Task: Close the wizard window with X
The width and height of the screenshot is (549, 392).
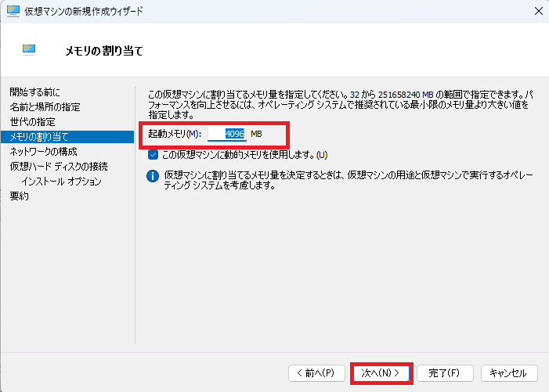Action: point(539,11)
